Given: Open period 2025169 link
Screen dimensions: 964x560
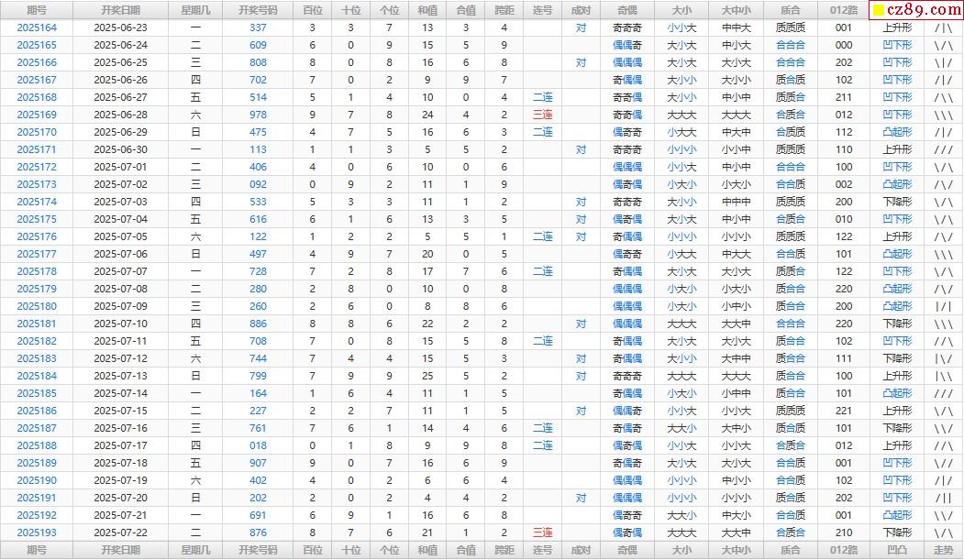Looking at the screenshot, I should [x=37, y=115].
